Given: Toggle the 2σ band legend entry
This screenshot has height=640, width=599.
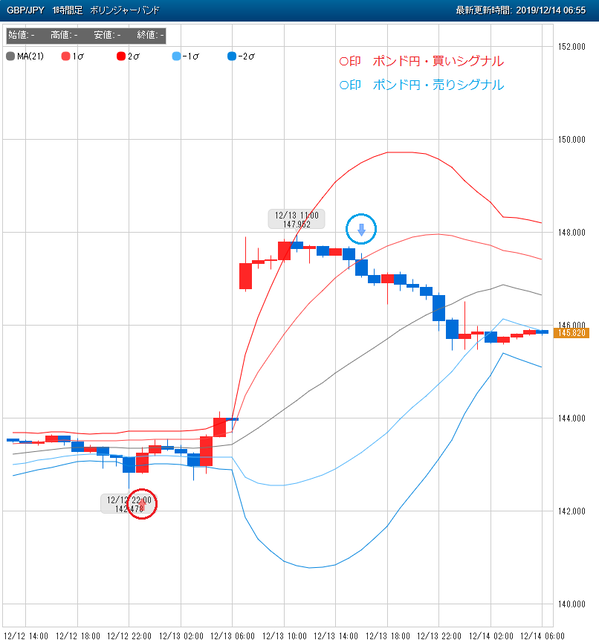Looking at the screenshot, I should pyautogui.click(x=128, y=56).
